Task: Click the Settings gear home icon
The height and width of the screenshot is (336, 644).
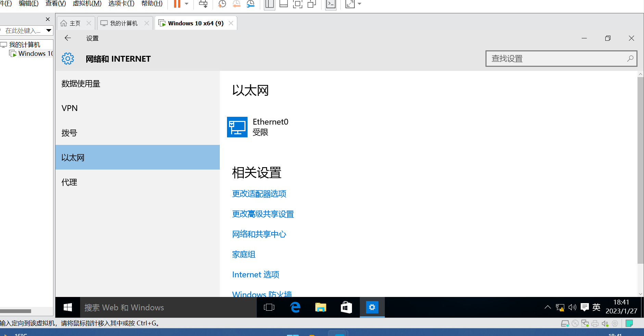Action: point(68,59)
